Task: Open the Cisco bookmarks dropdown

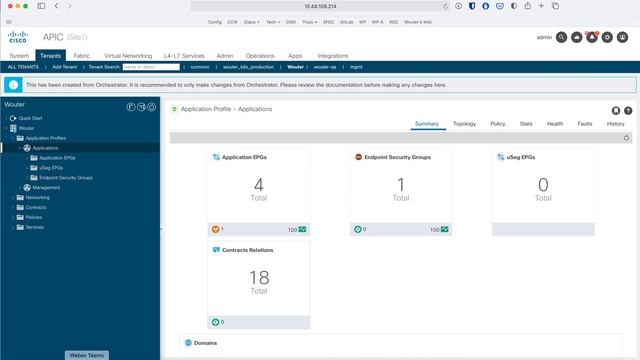Action: click(x=251, y=22)
